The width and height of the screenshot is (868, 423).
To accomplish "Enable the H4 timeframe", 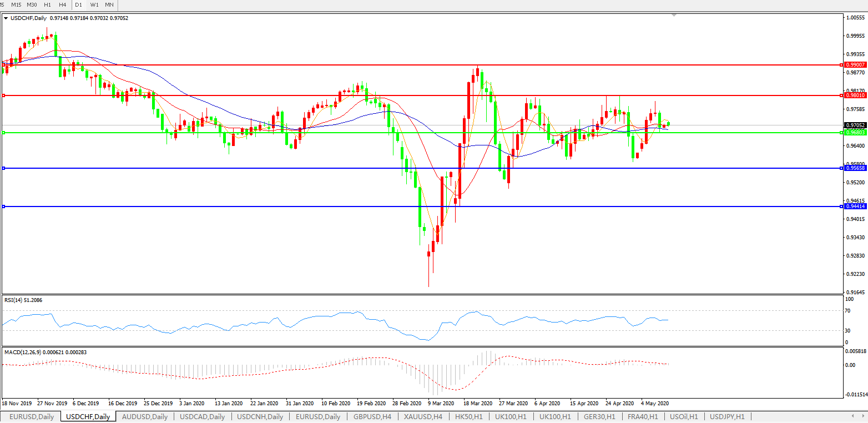I will tap(63, 4).
